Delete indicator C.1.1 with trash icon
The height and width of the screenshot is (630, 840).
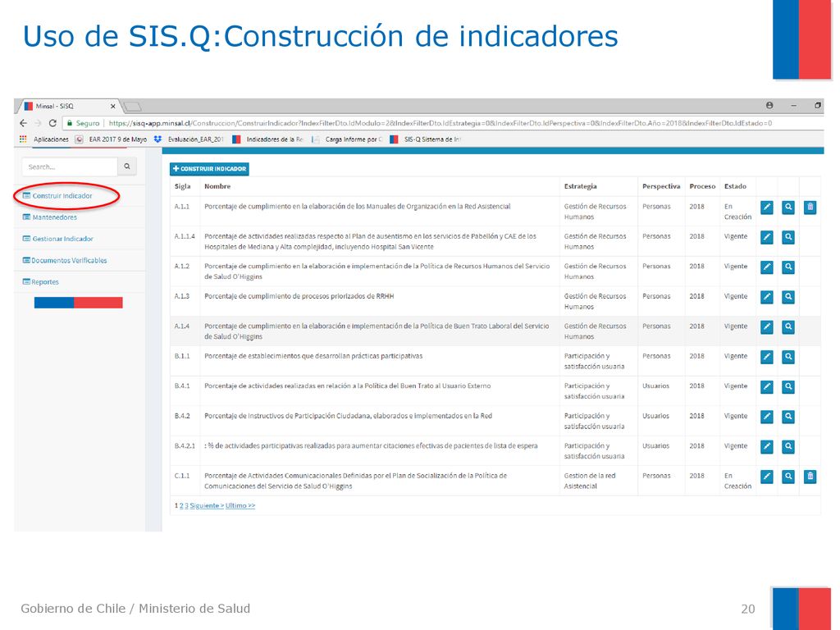810,477
